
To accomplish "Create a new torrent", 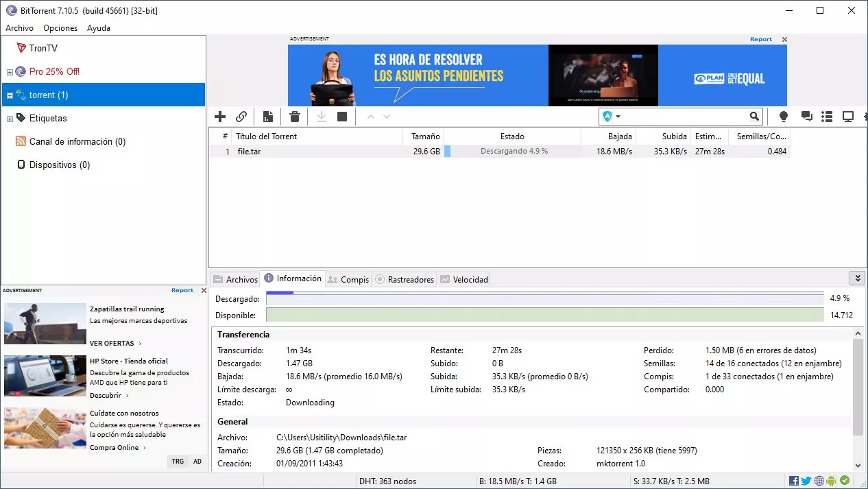I will (x=267, y=117).
